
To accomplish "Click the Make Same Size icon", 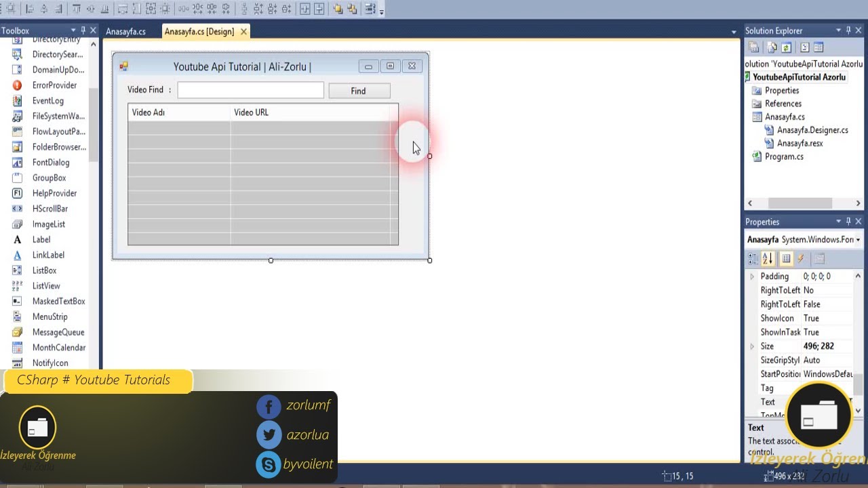I will 151,9.
